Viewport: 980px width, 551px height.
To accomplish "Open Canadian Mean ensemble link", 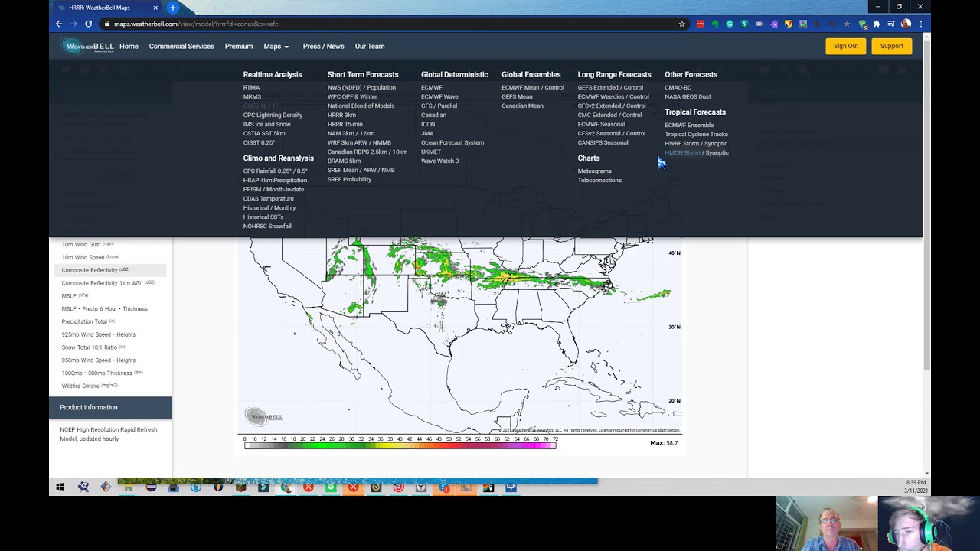I will (522, 106).
